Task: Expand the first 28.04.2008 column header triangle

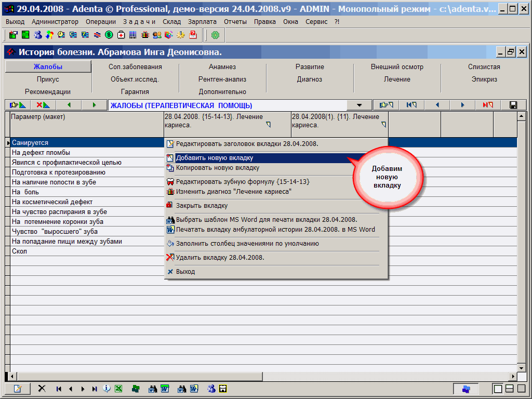Action: (x=269, y=125)
